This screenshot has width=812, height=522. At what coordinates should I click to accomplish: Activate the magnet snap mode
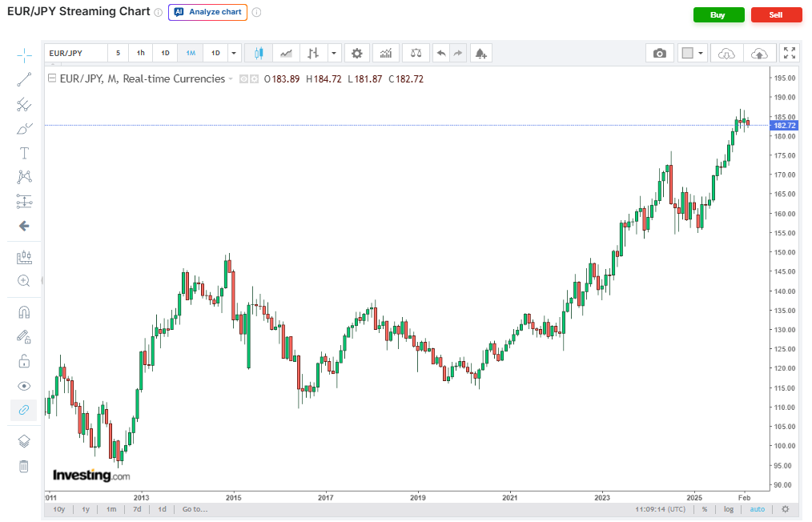coord(24,312)
